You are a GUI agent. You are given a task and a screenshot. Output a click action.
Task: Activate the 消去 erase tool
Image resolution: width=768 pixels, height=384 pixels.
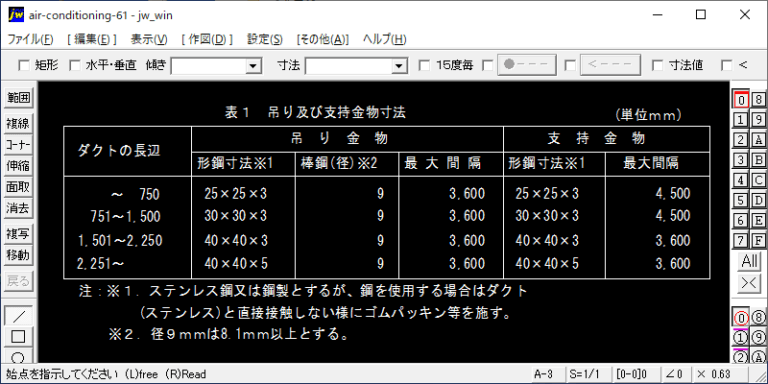click(x=18, y=208)
